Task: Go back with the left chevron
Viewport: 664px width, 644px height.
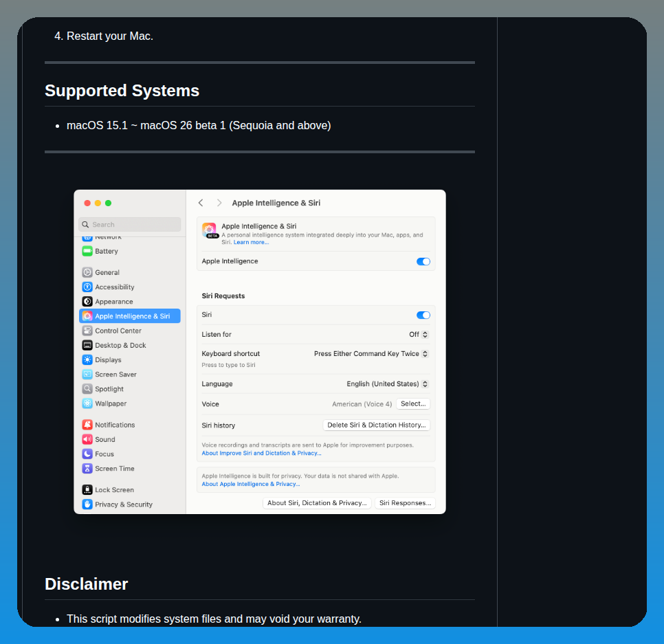Action: click(x=201, y=203)
